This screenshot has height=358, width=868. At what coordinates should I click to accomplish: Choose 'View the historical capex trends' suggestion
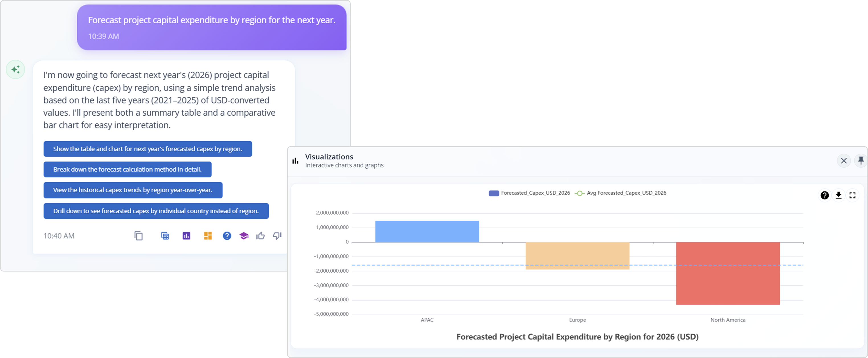133,190
